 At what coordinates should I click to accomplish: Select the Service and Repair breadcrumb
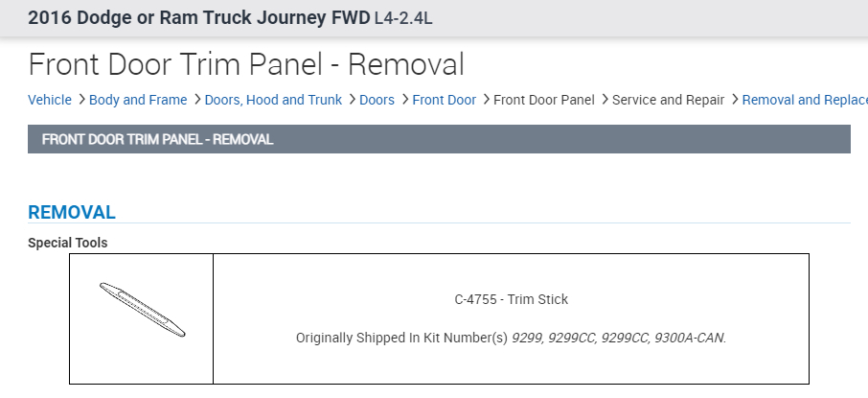click(x=668, y=100)
